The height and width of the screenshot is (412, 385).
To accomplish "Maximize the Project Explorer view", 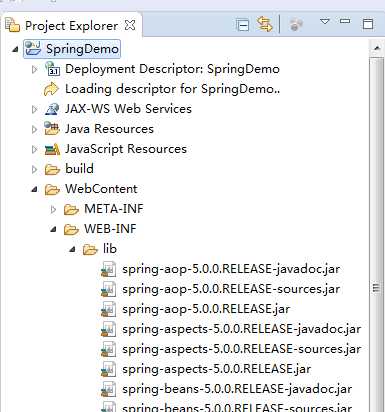I will 368,24.
